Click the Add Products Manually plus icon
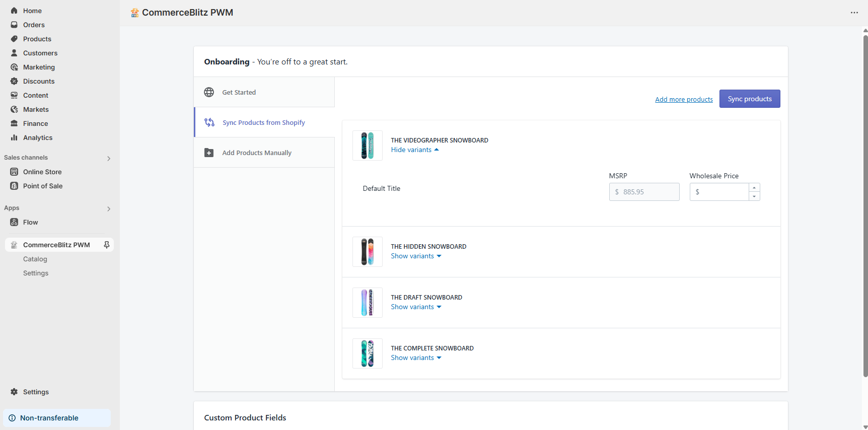868x430 pixels. [x=209, y=153]
